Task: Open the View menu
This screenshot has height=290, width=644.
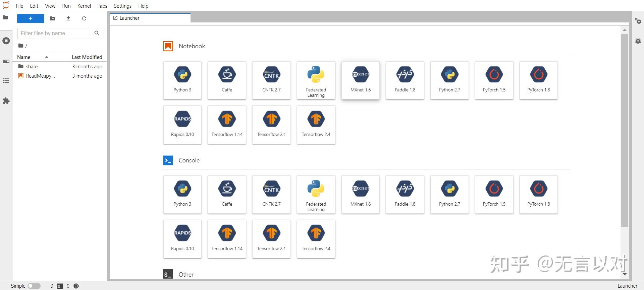Action: pyautogui.click(x=50, y=6)
